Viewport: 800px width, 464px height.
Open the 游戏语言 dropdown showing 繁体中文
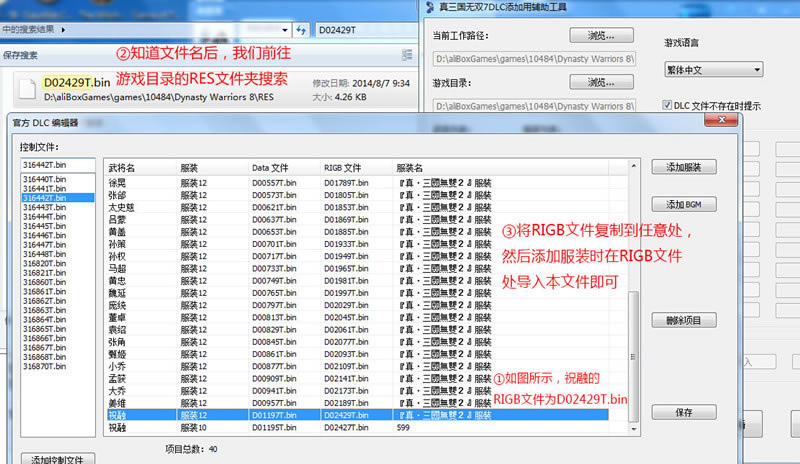click(713, 70)
